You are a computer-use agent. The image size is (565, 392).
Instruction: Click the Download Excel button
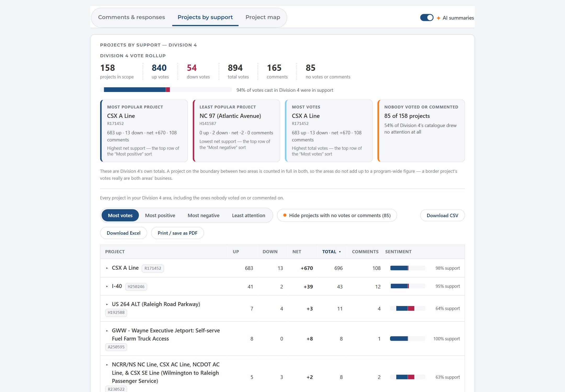[x=123, y=233]
